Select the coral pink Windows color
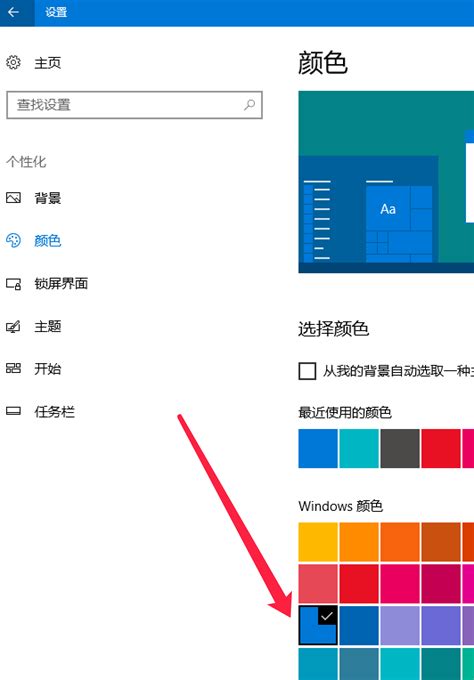 click(318, 583)
